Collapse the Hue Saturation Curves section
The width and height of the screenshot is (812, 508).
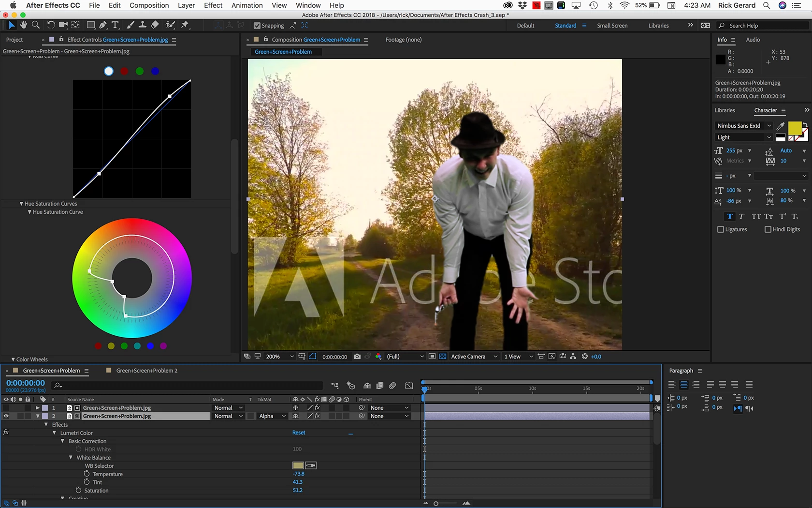tap(21, 204)
